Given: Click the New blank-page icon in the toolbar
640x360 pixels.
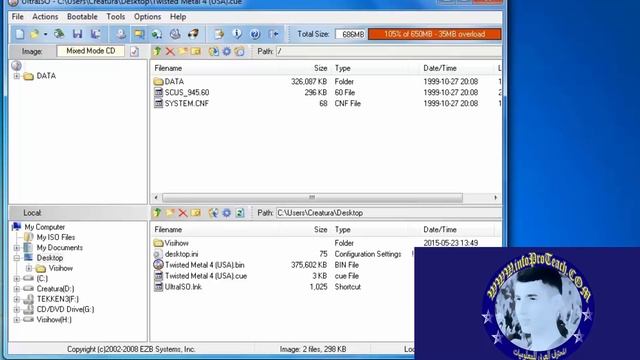Looking at the screenshot, I should pyautogui.click(x=20, y=34).
